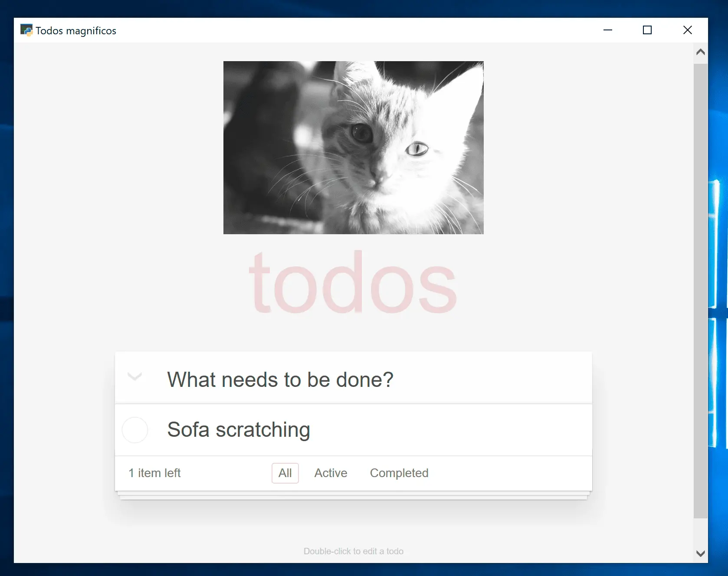Maximize the Todos magnificos window
Screen dimensions: 728x576
pos(647,30)
